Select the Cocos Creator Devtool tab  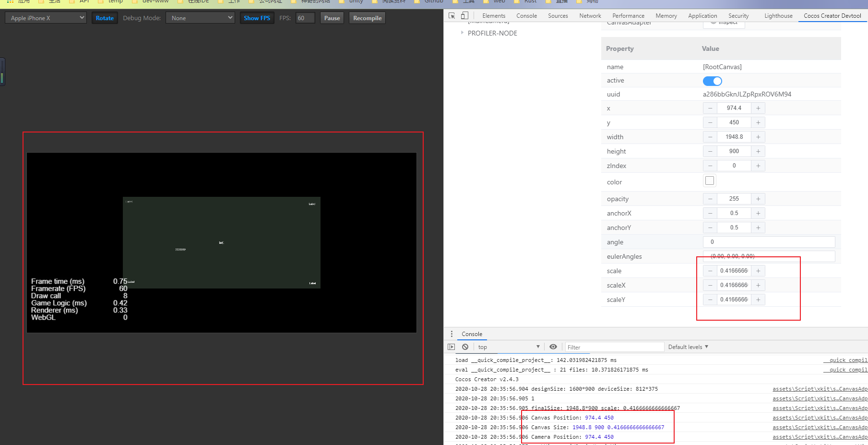pyautogui.click(x=832, y=16)
